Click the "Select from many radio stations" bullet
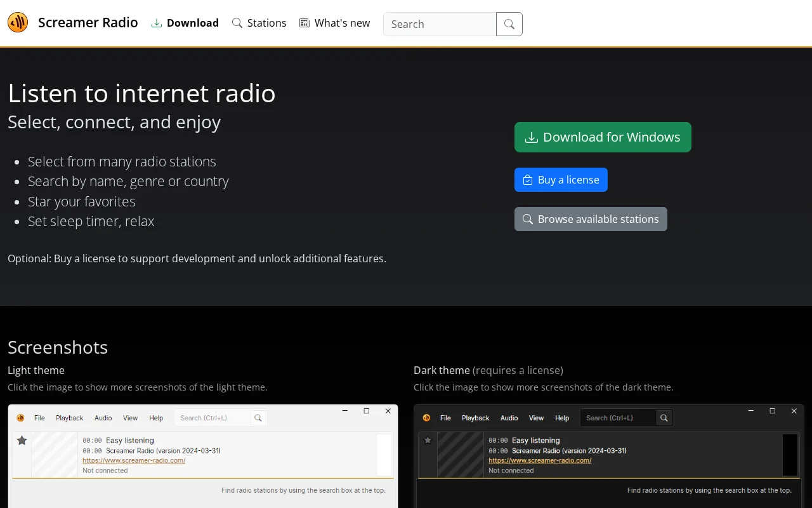This screenshot has width=812, height=508. coord(122,161)
